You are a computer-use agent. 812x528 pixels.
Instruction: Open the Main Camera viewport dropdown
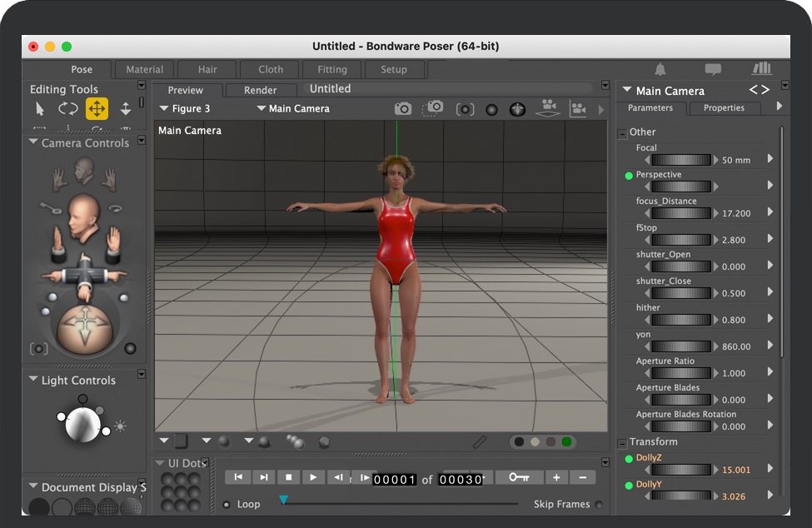pyautogui.click(x=293, y=109)
